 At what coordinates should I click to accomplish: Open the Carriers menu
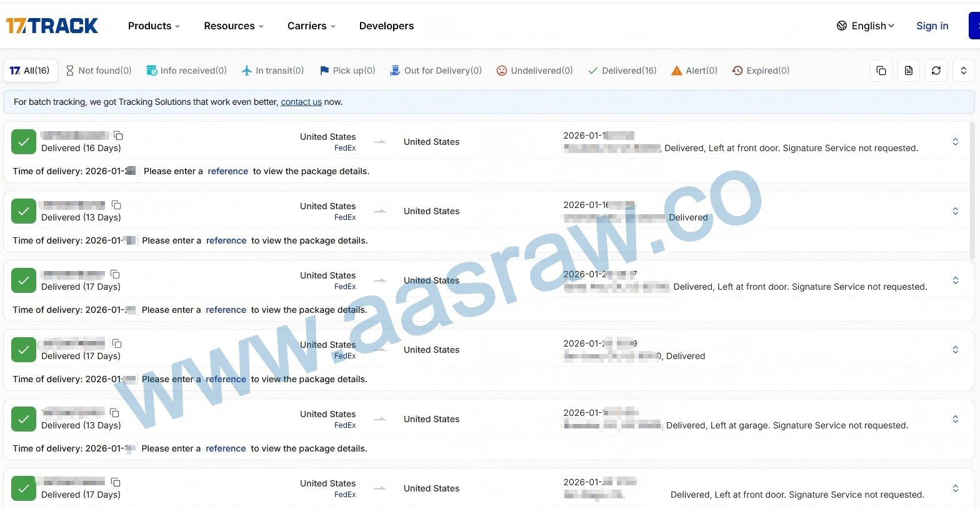coord(311,26)
